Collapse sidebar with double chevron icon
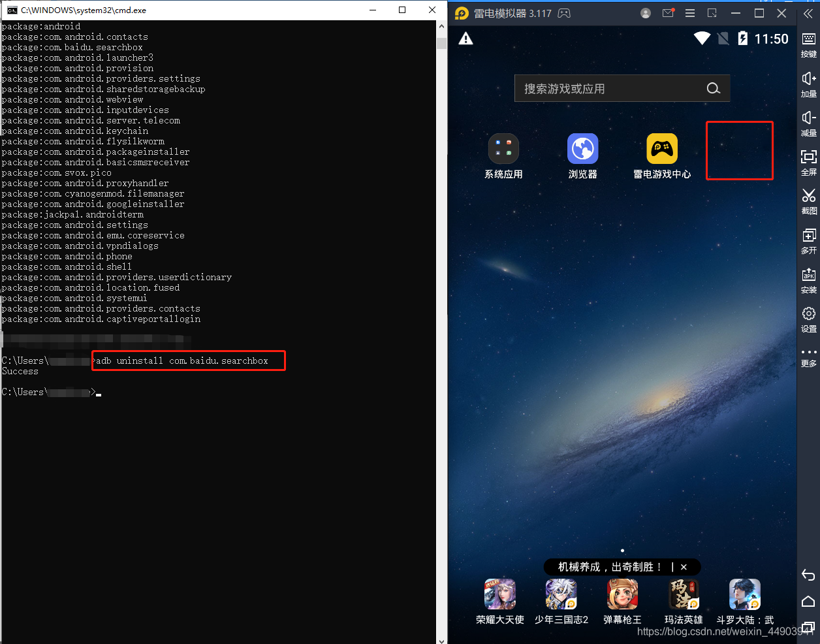The image size is (820, 644). pos(808,13)
